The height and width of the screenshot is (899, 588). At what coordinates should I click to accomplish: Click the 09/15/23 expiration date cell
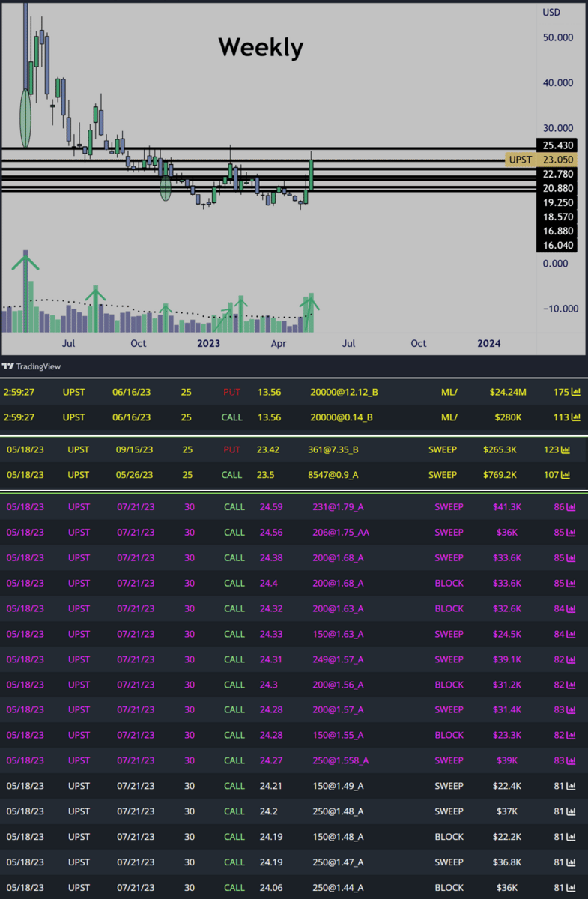pos(135,449)
